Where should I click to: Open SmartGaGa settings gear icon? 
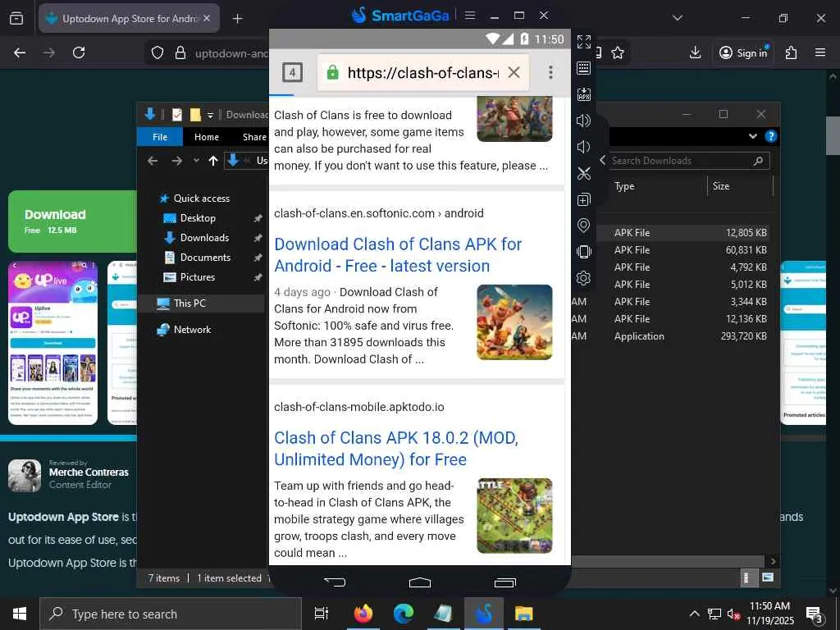584,277
